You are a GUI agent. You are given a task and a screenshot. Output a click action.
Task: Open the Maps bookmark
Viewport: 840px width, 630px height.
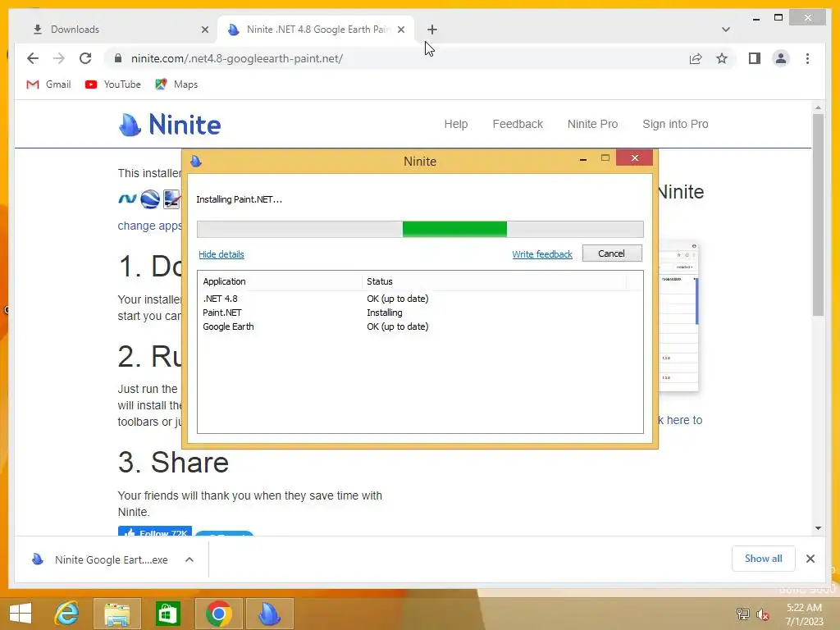coord(176,84)
